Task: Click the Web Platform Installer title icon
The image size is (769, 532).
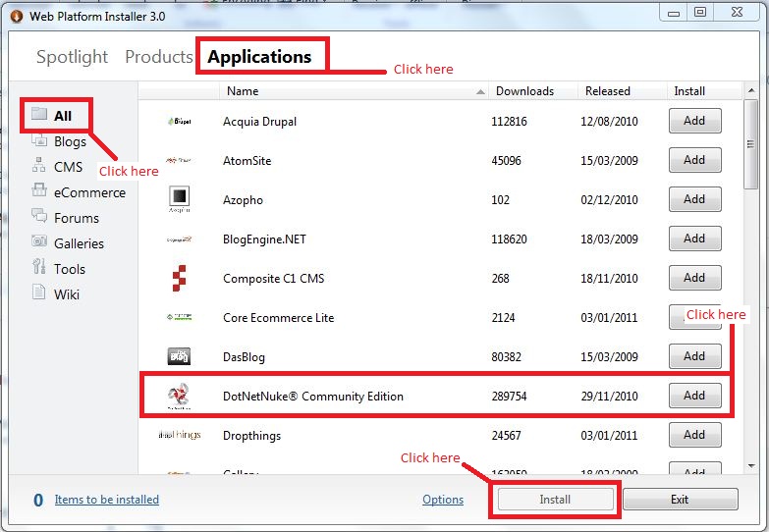Action: tap(17, 16)
